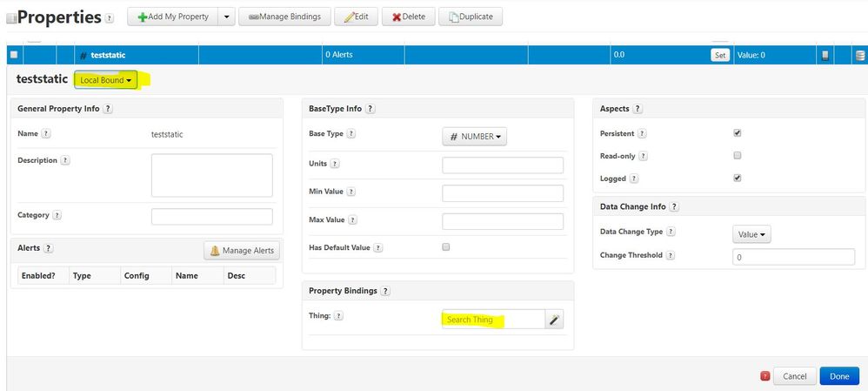Open Manage Bindings
868x391 pixels.
click(284, 17)
